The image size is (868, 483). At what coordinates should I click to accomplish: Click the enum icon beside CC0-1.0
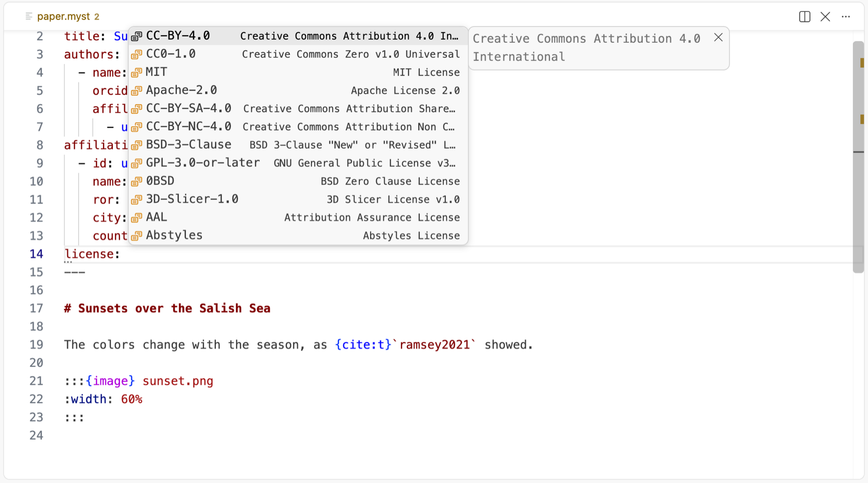point(137,54)
